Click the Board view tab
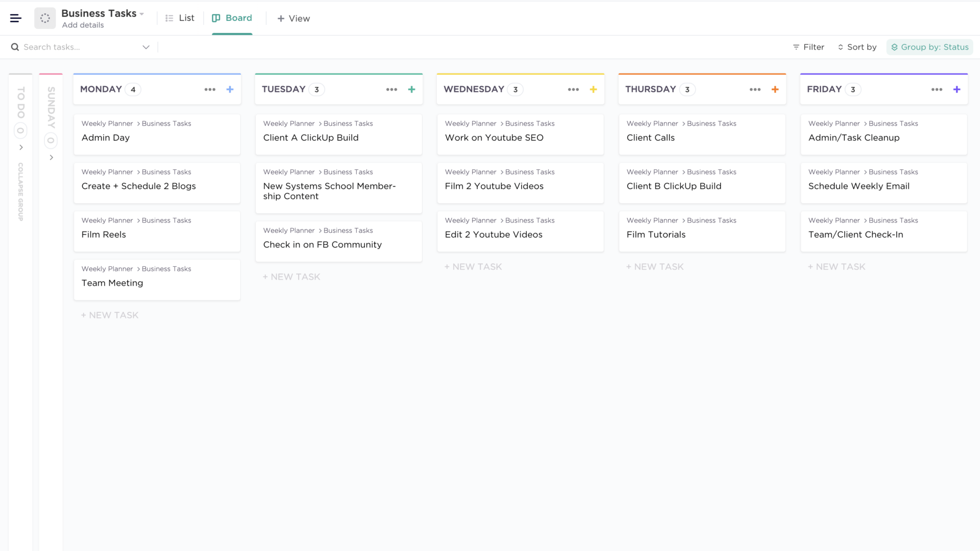This screenshot has height=551, width=980. point(232,18)
